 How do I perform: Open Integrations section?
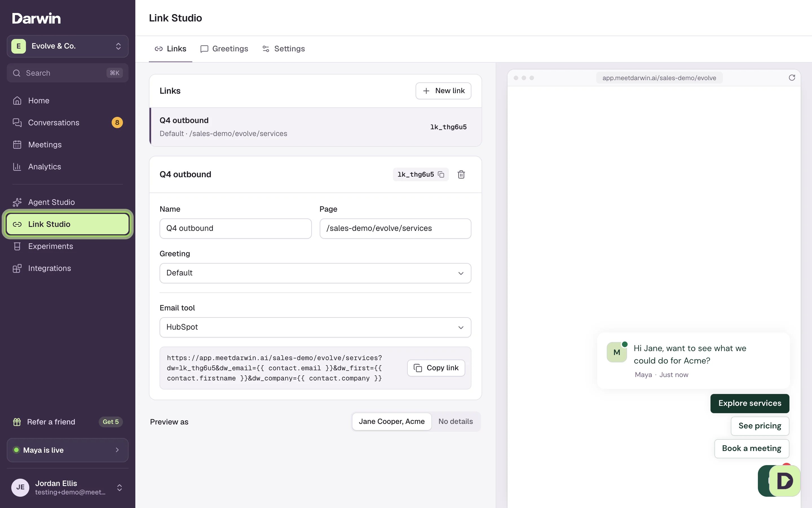point(67,268)
